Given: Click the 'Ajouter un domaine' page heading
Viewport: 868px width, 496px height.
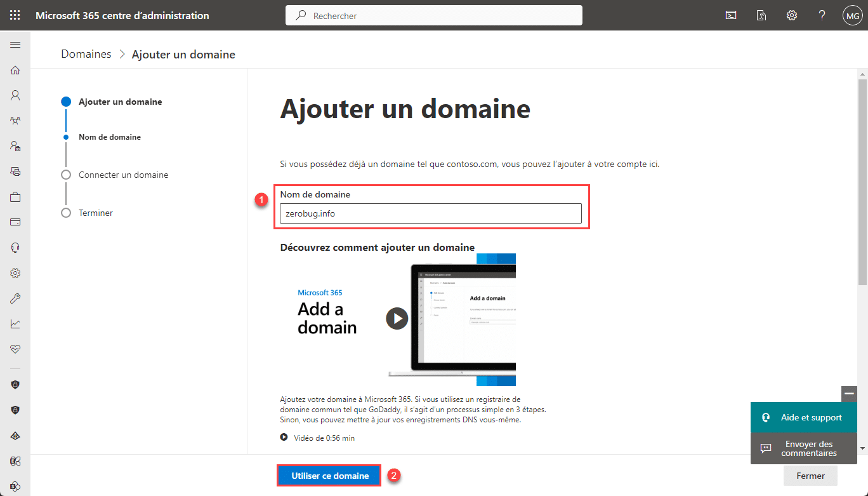Looking at the screenshot, I should (405, 109).
